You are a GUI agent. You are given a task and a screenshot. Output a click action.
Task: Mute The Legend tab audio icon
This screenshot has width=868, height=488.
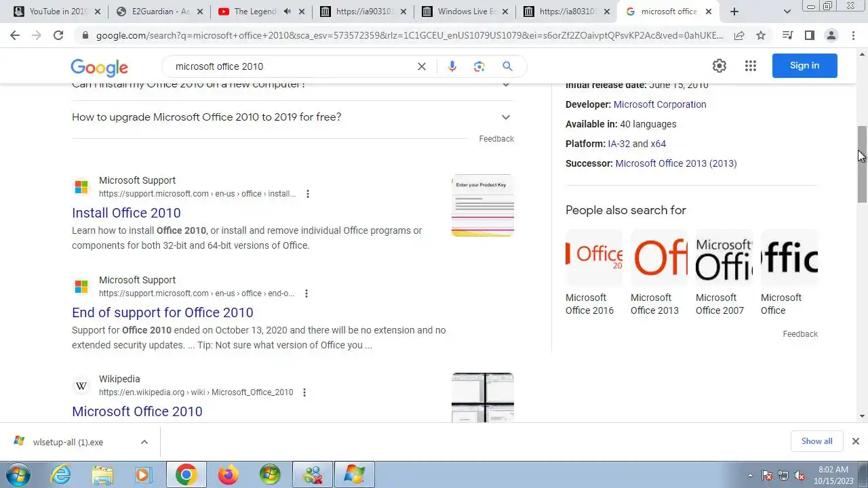click(x=288, y=12)
